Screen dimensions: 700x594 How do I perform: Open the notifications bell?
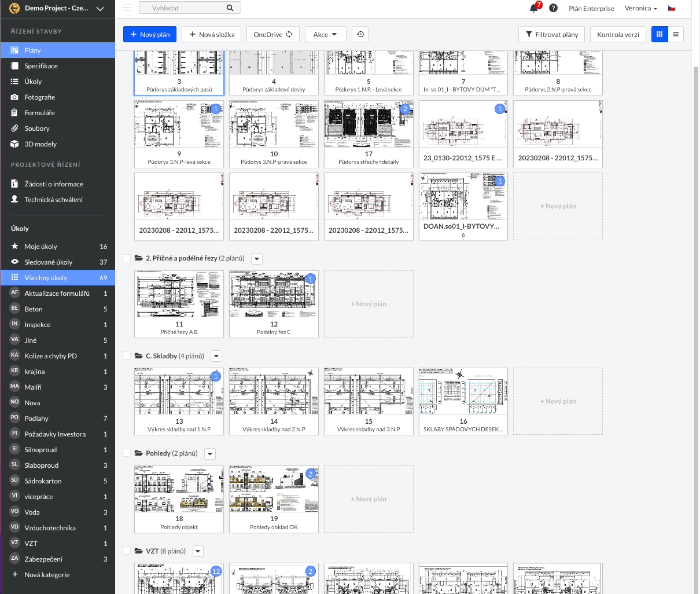(x=533, y=8)
